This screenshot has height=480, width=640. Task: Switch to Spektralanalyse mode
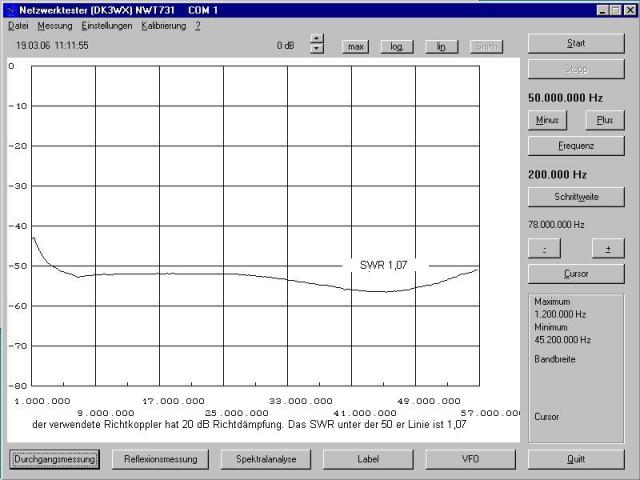pos(265,459)
